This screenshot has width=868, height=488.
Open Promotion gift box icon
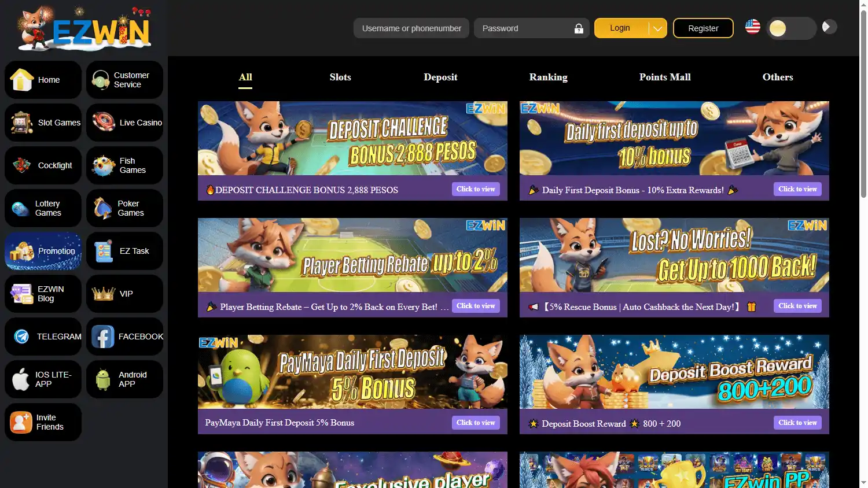point(22,251)
